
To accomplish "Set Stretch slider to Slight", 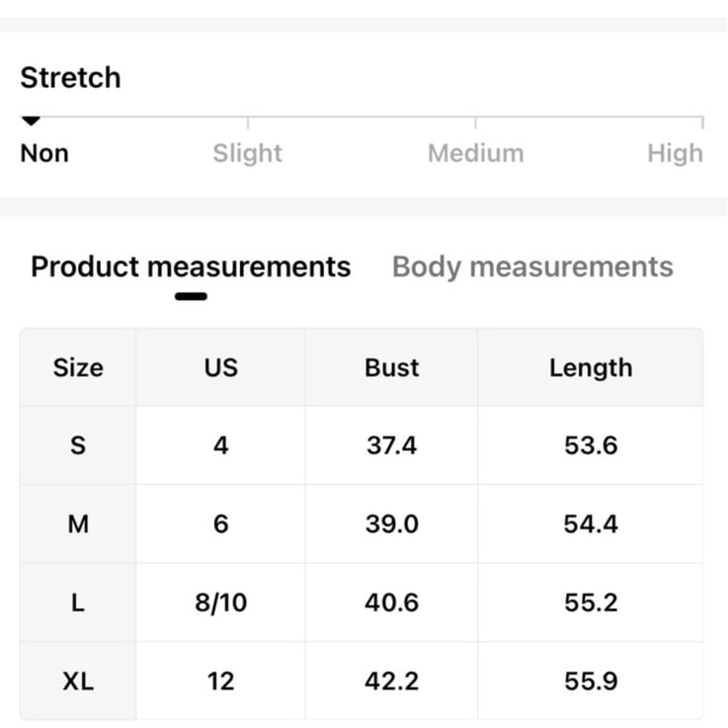I will coord(248,153).
